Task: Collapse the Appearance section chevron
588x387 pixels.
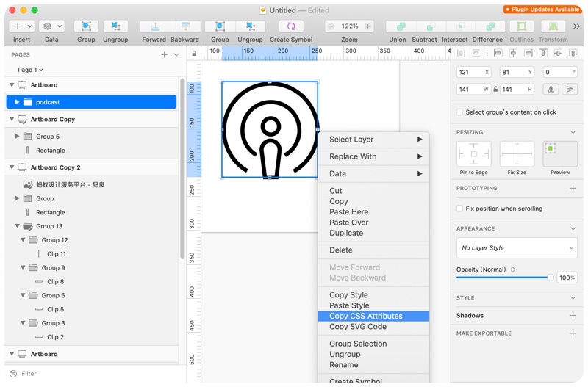Action: pyautogui.click(x=573, y=228)
